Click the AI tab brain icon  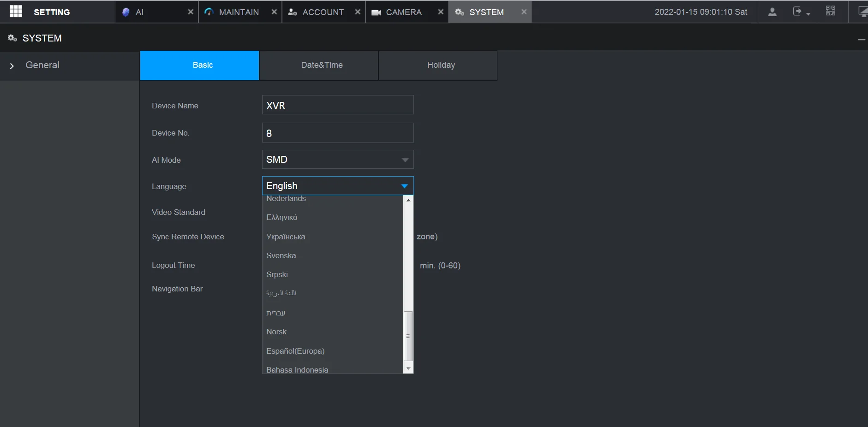(x=126, y=12)
